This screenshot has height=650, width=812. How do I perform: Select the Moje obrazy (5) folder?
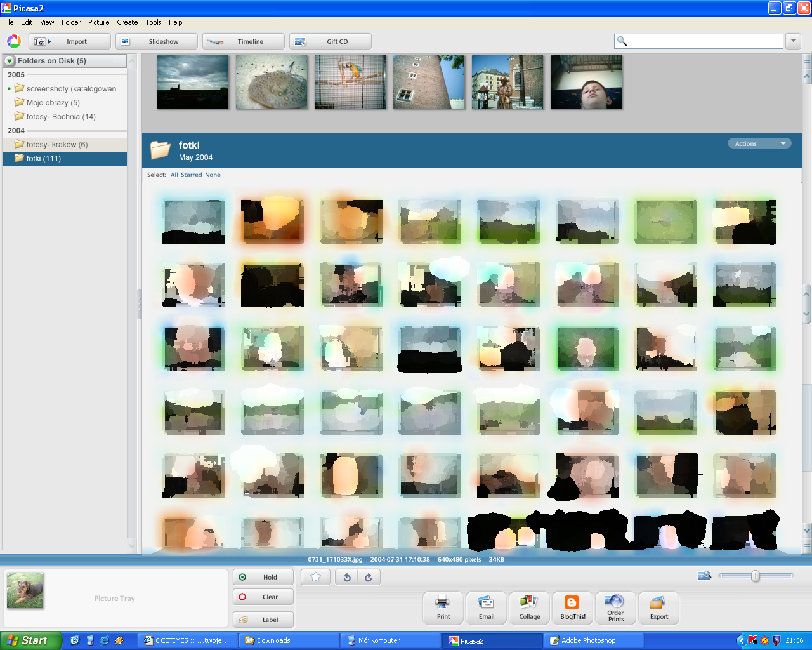coord(65,103)
